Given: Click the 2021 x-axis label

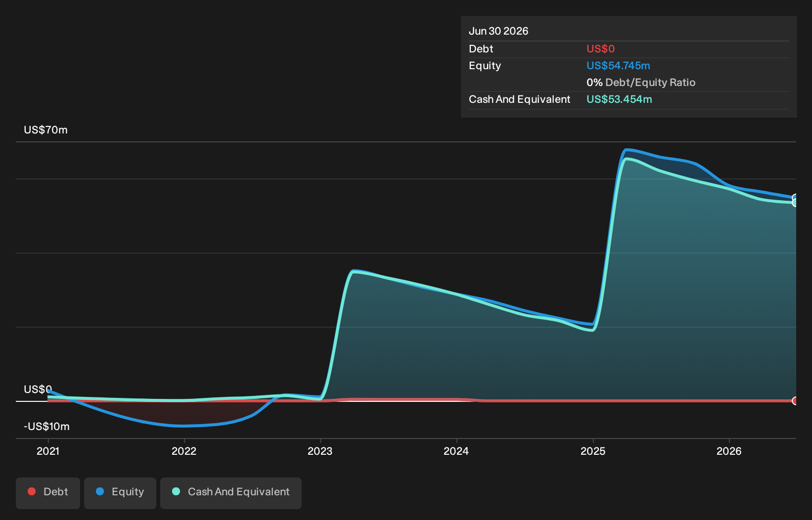Looking at the screenshot, I should pos(48,451).
